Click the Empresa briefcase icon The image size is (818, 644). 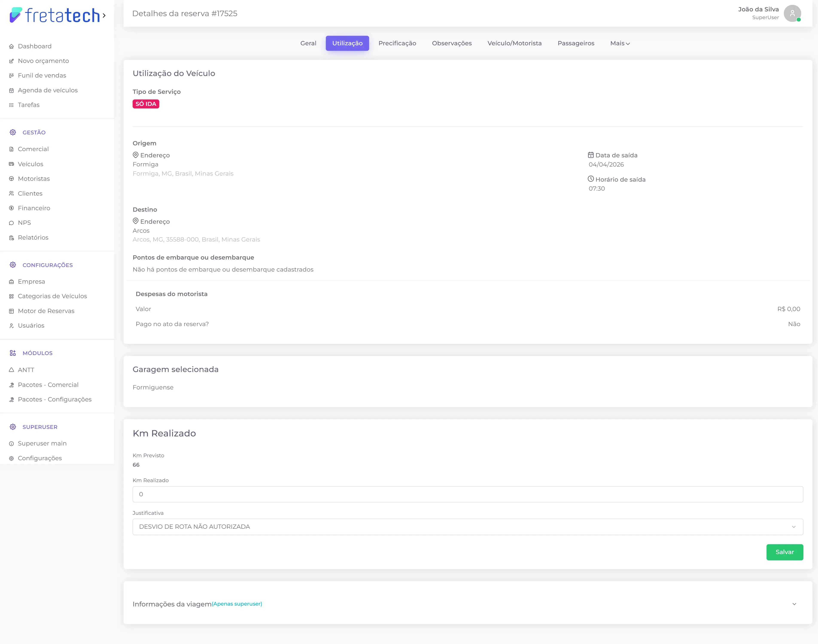11,282
